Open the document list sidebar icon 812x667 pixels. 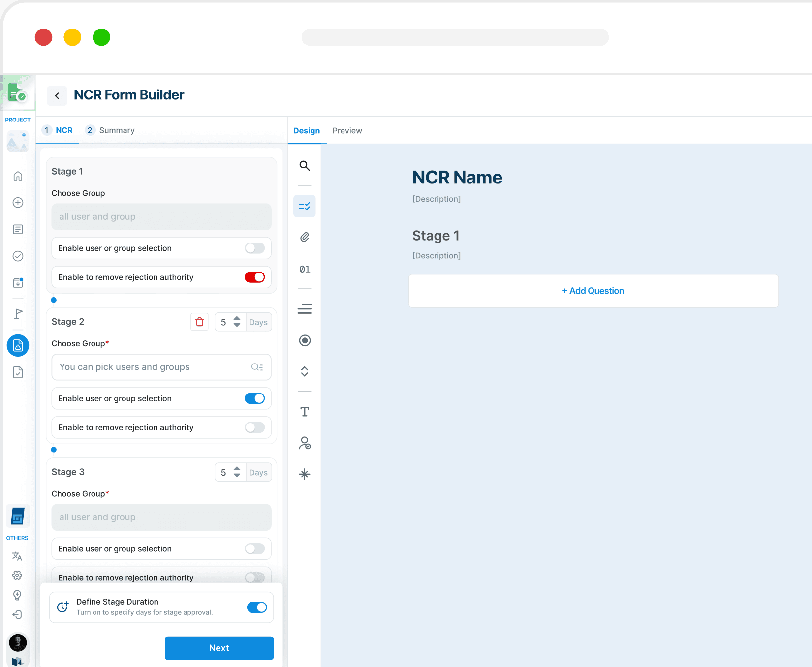click(x=18, y=229)
